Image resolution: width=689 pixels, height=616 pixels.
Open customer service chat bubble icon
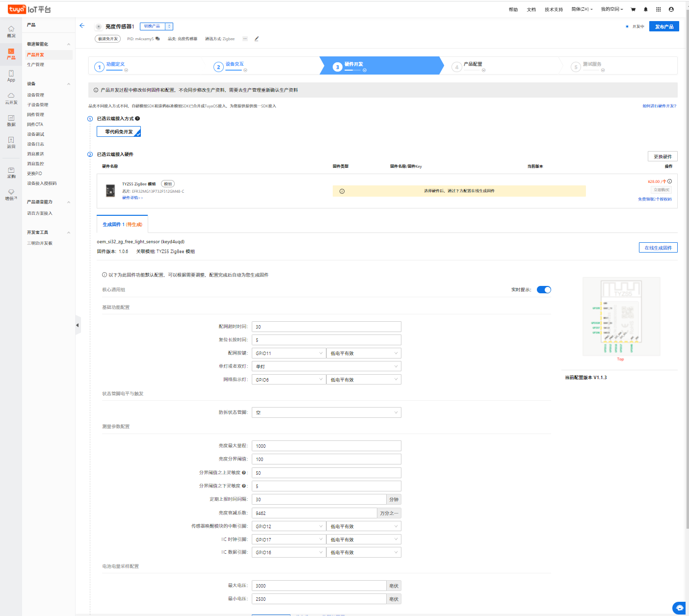tap(679, 608)
